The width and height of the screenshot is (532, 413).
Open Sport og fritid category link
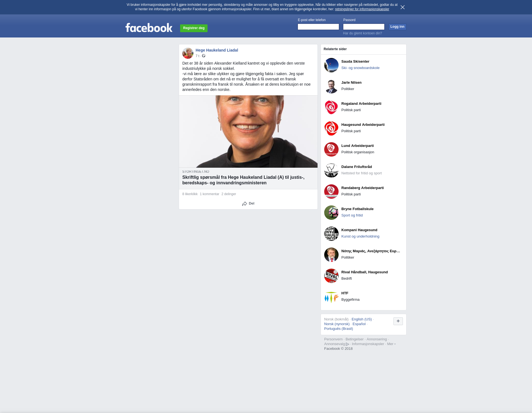(352, 215)
